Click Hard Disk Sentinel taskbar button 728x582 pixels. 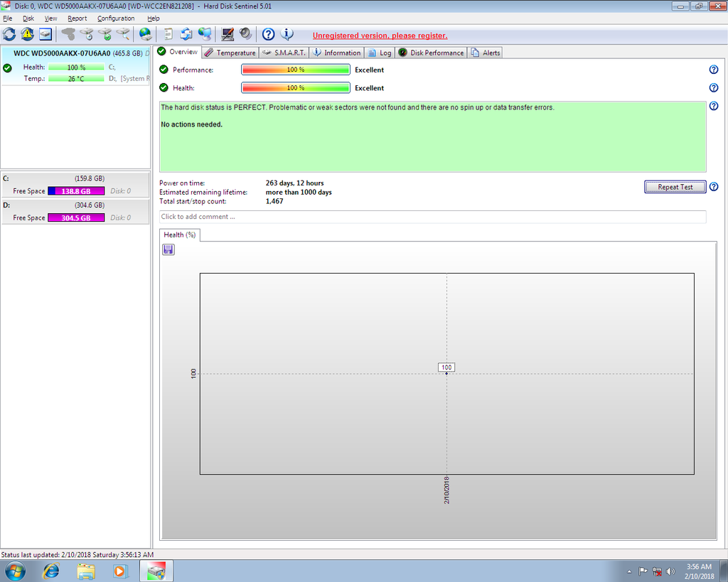pos(156,571)
